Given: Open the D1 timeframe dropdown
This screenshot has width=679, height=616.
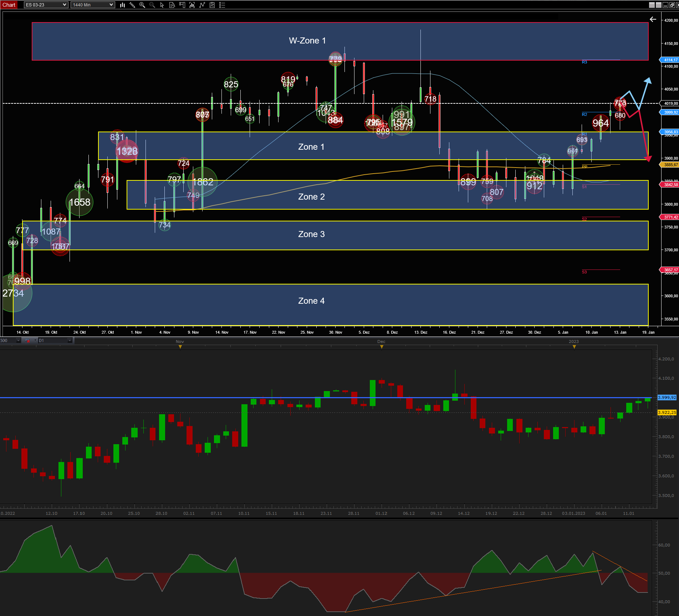Looking at the screenshot, I should point(55,340).
